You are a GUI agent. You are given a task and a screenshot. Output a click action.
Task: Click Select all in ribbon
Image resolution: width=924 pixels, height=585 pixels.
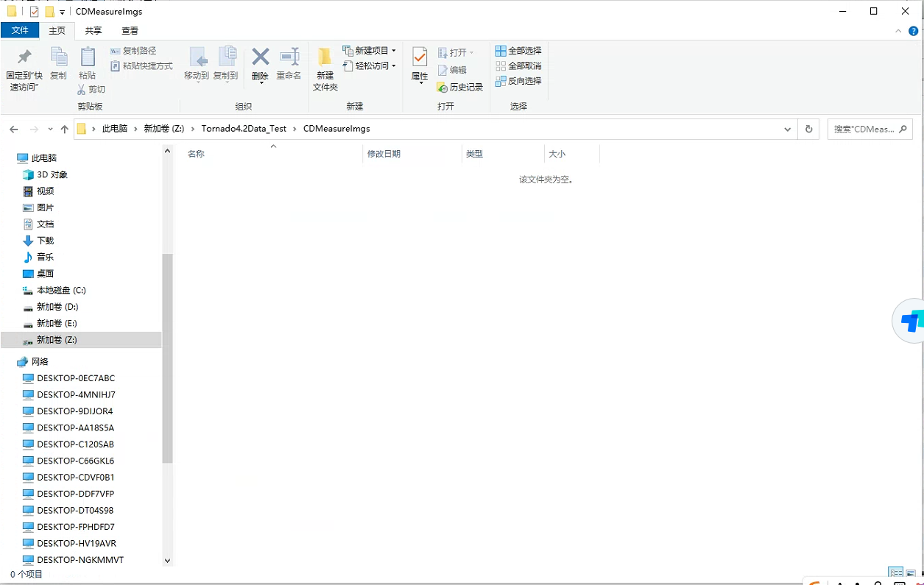(518, 51)
